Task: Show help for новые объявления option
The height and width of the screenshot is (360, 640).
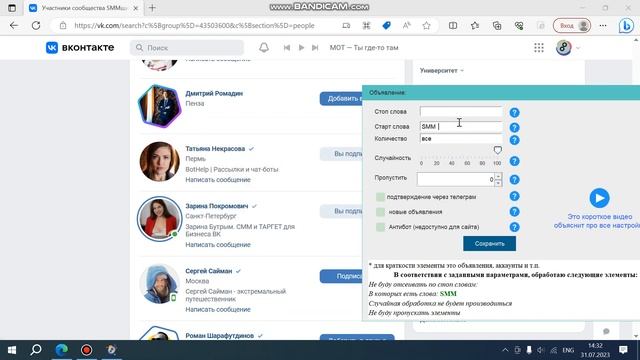Action: pyautogui.click(x=514, y=212)
